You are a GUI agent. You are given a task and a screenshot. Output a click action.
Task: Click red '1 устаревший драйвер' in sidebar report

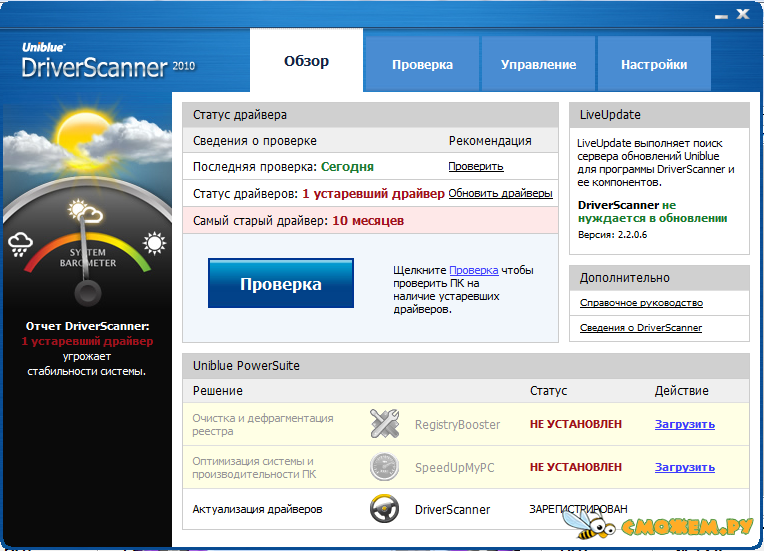(x=87, y=341)
